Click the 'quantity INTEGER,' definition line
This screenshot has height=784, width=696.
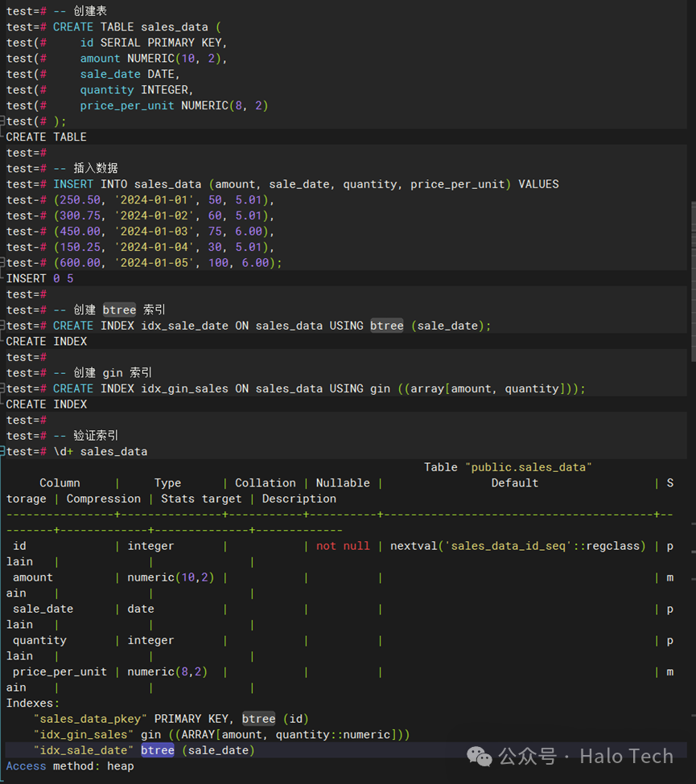[137, 90]
